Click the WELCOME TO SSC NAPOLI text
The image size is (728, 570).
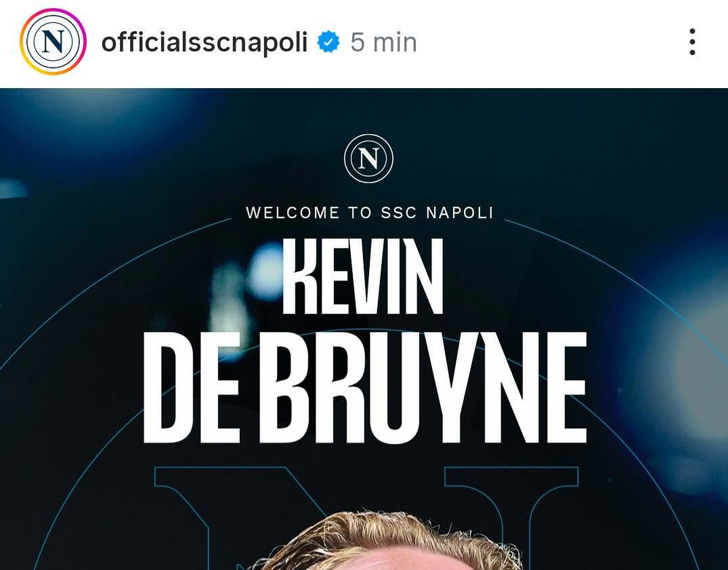pos(369,213)
